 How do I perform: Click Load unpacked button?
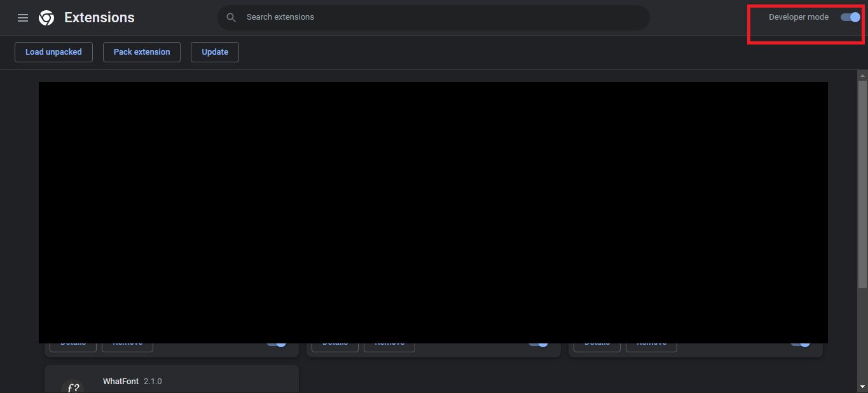(x=53, y=52)
